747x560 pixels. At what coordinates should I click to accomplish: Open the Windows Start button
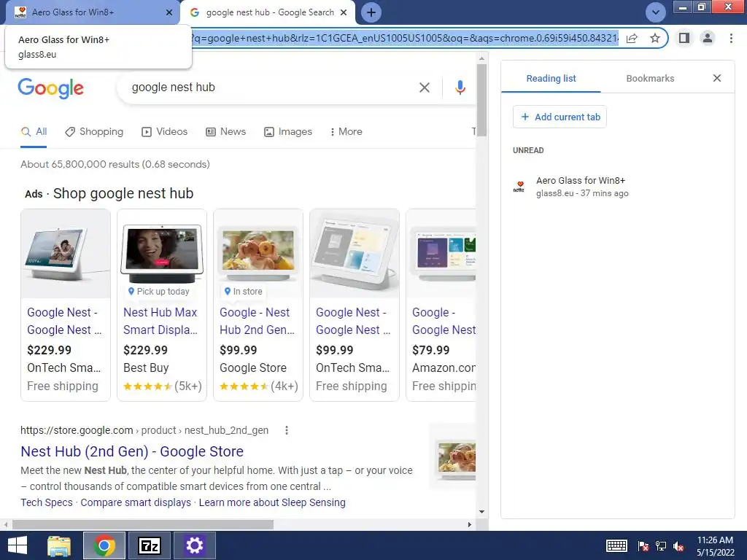coord(18,545)
